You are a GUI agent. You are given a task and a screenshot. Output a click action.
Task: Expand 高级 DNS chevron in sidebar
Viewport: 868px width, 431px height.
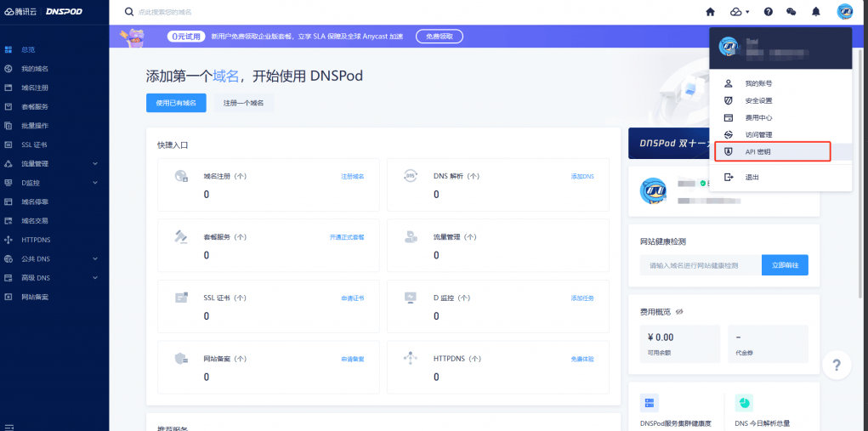click(x=95, y=278)
